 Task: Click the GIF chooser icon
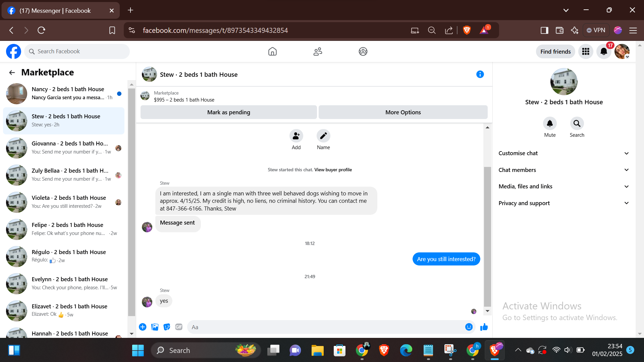point(179,327)
